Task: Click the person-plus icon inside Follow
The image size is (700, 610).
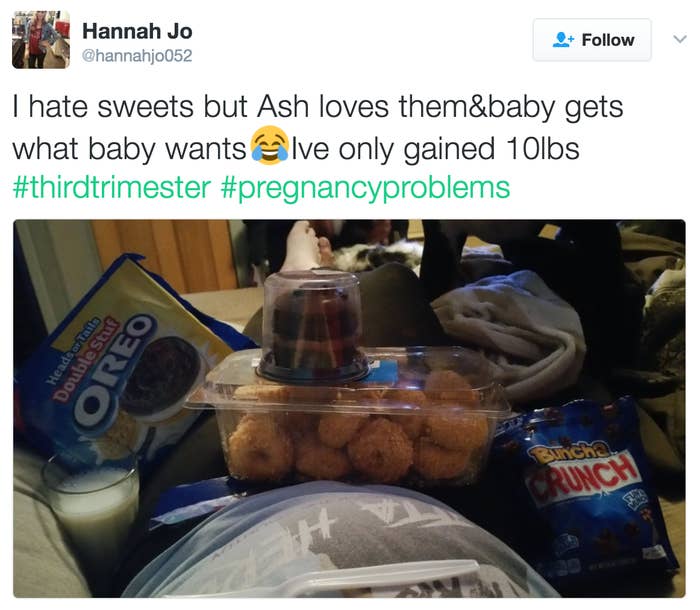Action: pyautogui.click(x=562, y=40)
